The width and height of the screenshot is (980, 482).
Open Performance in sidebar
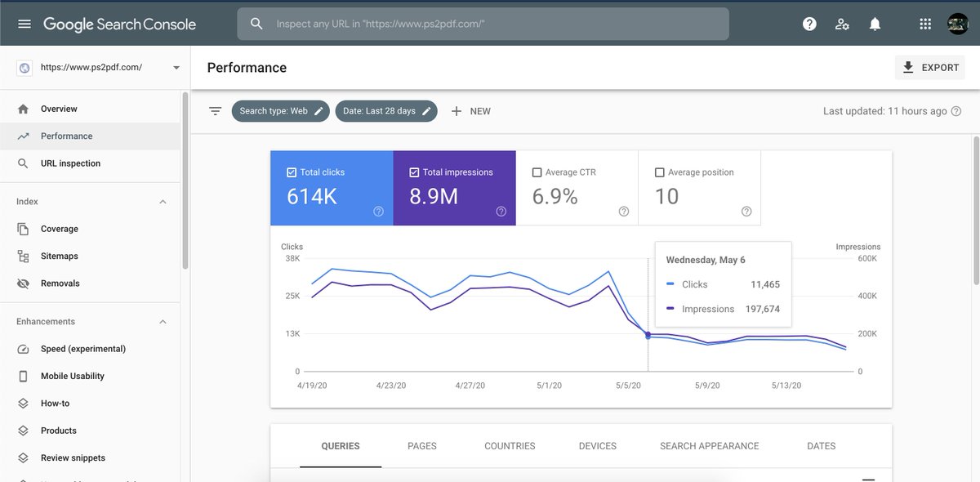(90, 136)
